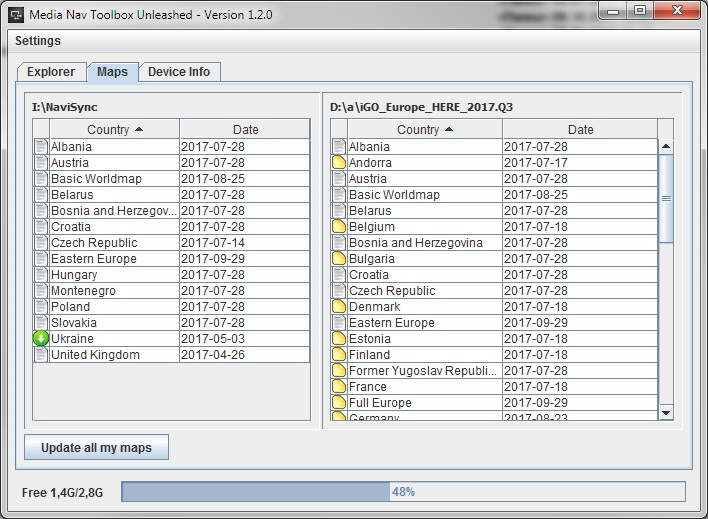Image resolution: width=708 pixels, height=519 pixels.
Task: Click the document icon beside Albania in iGO Europe list
Action: tap(339, 146)
